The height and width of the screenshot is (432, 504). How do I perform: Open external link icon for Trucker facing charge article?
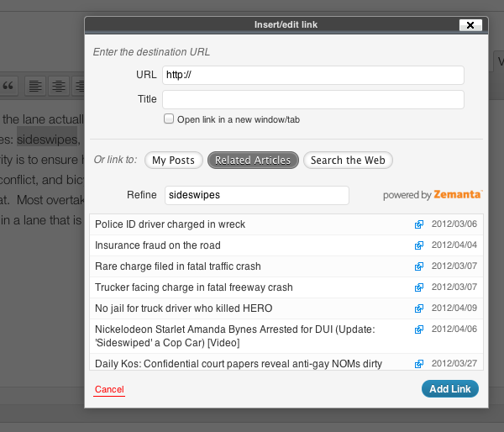[419, 287]
